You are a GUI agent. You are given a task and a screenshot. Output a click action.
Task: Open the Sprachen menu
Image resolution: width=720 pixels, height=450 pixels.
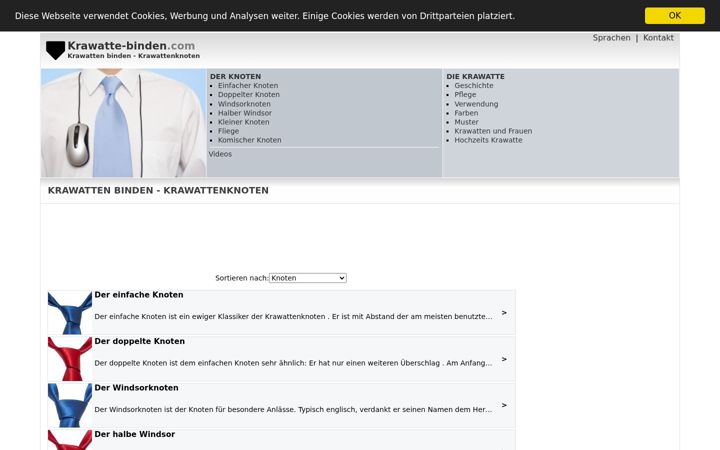611,38
